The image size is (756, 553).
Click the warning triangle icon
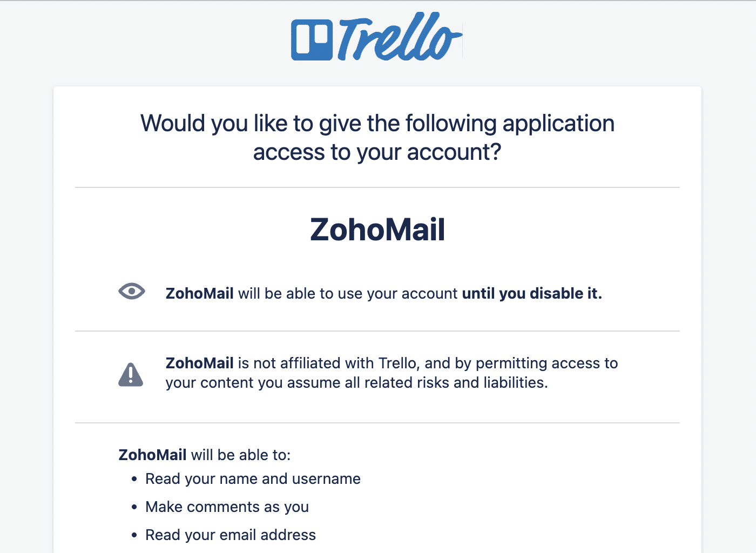131,374
